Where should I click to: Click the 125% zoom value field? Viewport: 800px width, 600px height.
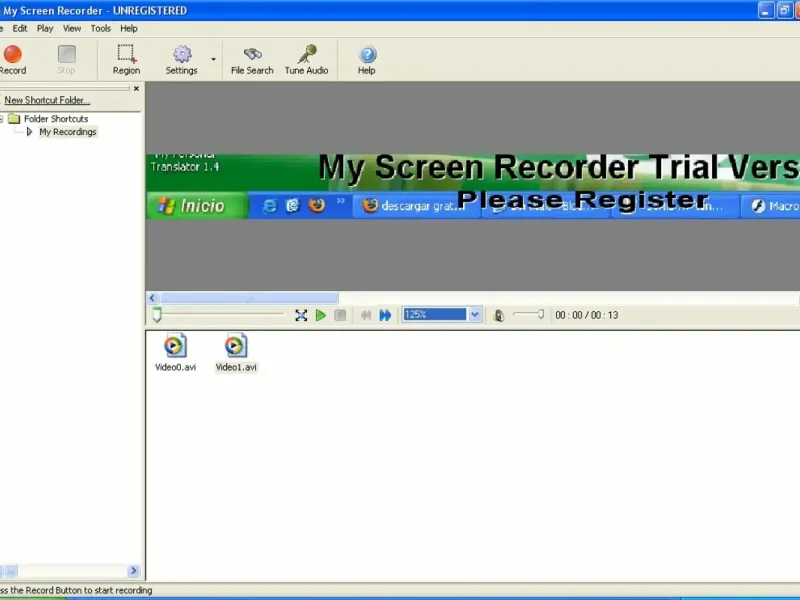tap(435, 315)
